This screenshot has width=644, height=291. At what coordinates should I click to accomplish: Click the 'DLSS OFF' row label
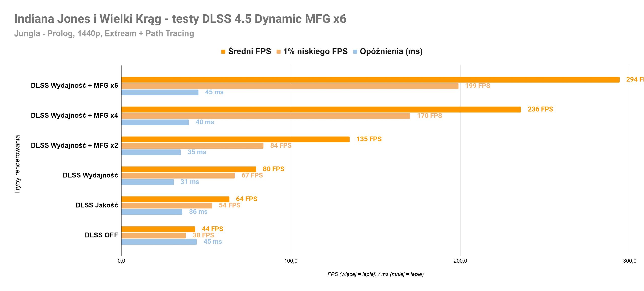click(101, 235)
